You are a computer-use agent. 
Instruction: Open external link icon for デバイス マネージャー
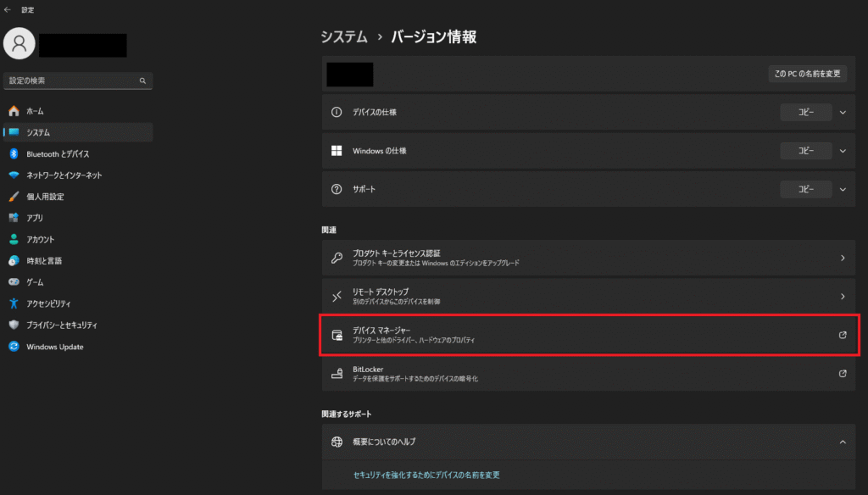tap(843, 335)
